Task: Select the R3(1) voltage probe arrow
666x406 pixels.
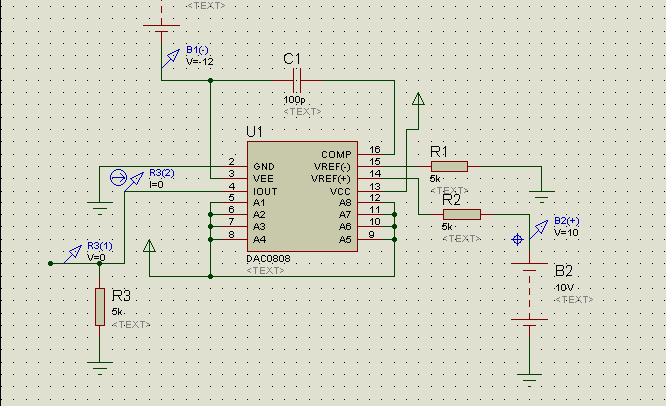Action: pyautogui.click(x=73, y=254)
